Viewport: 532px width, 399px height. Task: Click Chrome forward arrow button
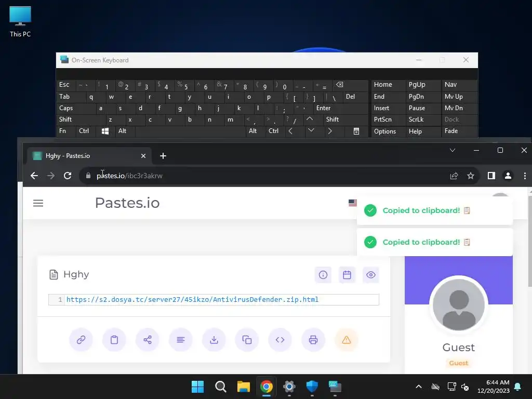pos(51,176)
